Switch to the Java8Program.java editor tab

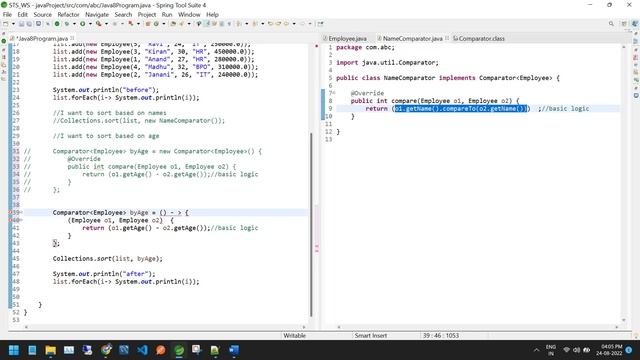coord(42,38)
